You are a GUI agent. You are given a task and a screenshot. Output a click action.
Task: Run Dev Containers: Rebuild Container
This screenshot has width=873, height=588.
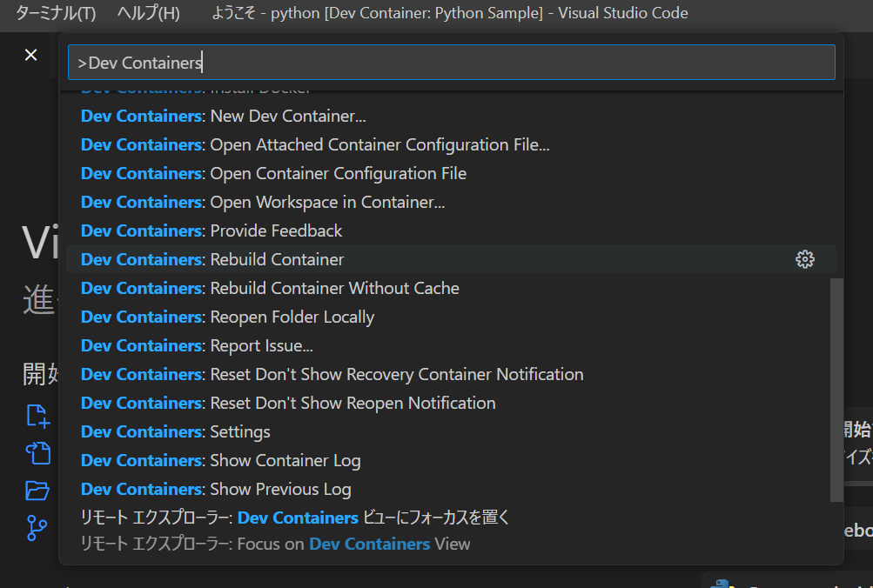[451, 259]
